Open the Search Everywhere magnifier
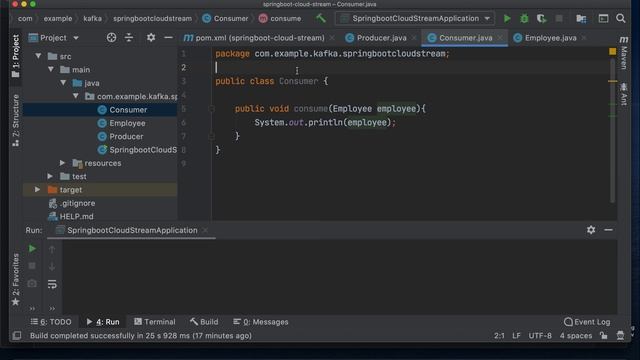The width and height of the screenshot is (640, 360). [621, 18]
